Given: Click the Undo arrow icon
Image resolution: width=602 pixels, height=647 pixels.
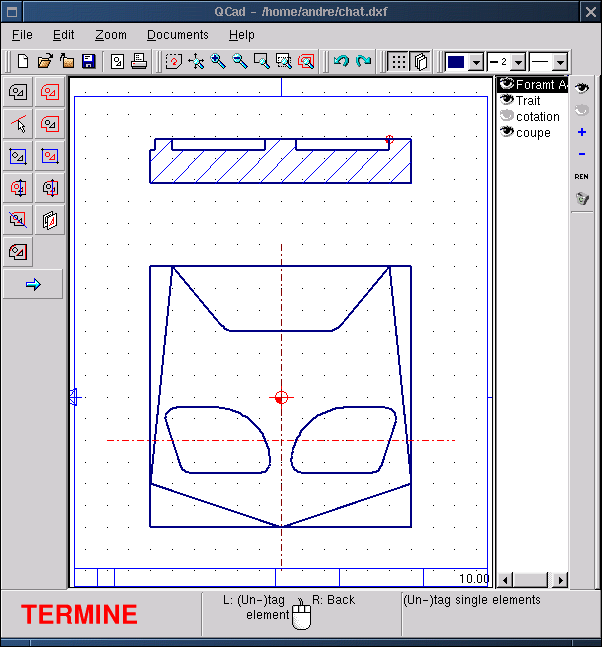Looking at the screenshot, I should (x=341, y=61).
